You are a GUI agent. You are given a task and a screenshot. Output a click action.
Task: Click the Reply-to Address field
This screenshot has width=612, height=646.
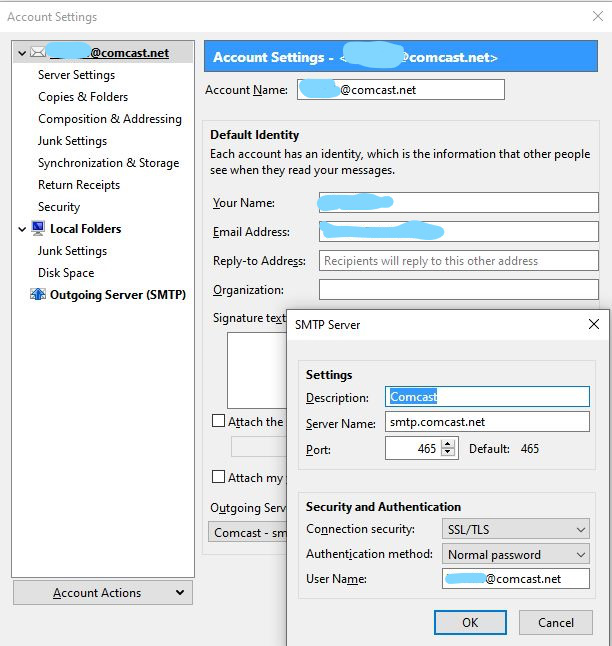459,260
